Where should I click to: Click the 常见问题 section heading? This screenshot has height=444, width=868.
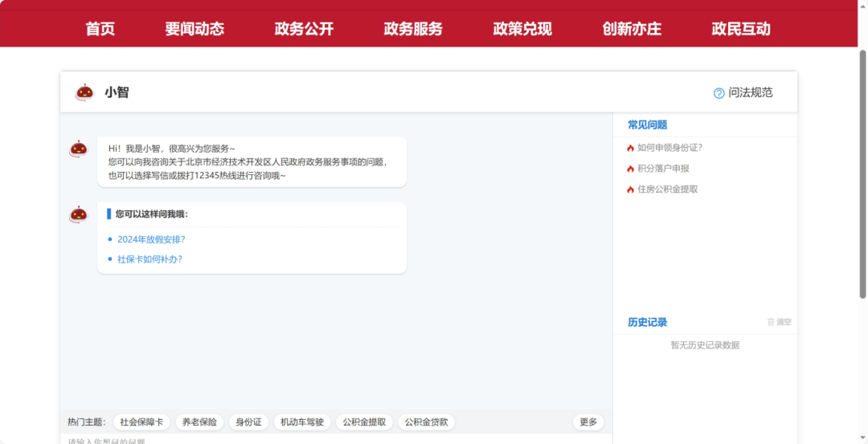[x=647, y=125]
